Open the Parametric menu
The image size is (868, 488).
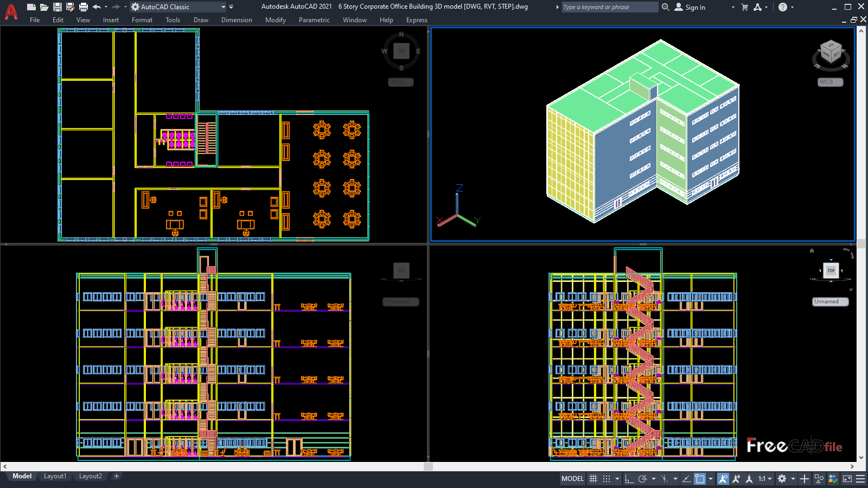pyautogui.click(x=315, y=20)
